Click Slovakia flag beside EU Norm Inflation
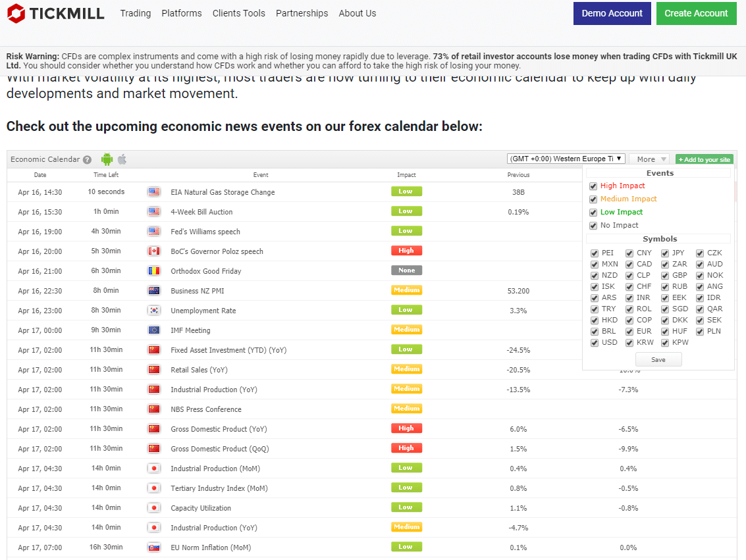 pos(153,547)
